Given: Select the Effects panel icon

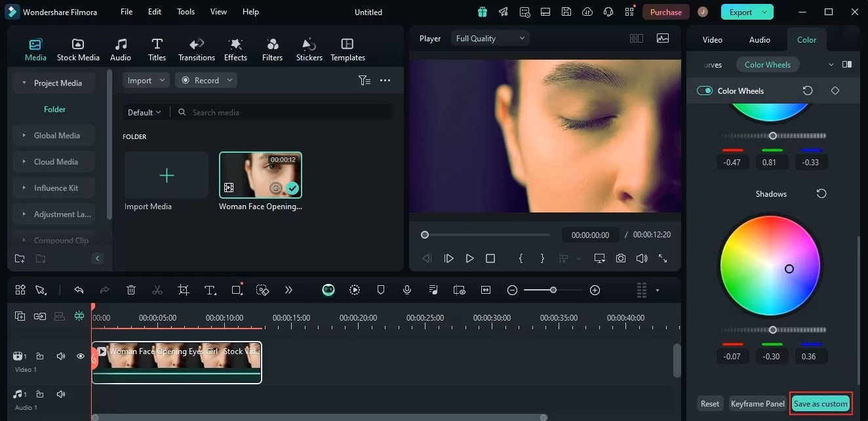Looking at the screenshot, I should click(235, 49).
